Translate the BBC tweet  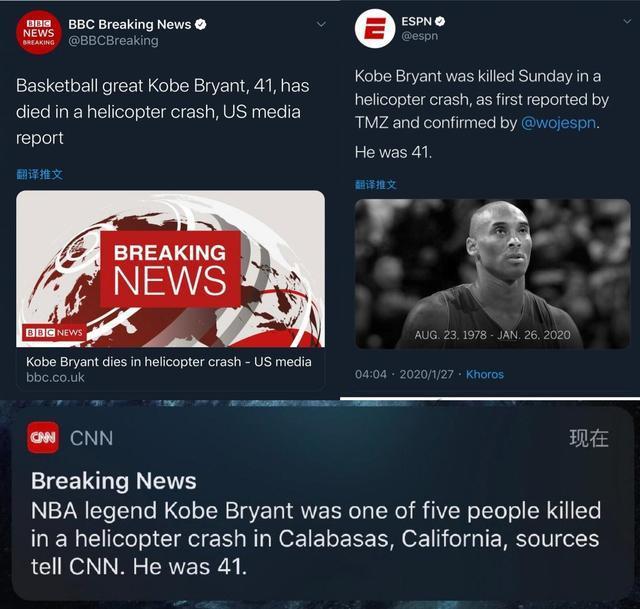(39, 174)
